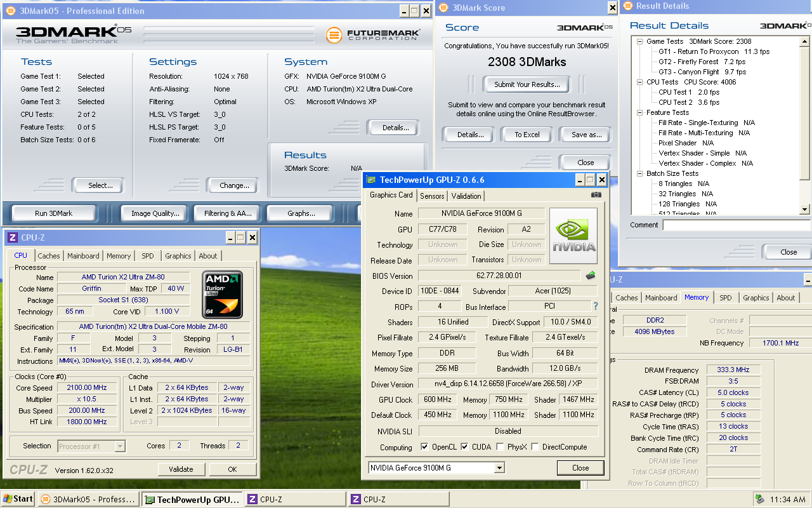
Task: Click Submit Your Results... button
Action: point(527,84)
